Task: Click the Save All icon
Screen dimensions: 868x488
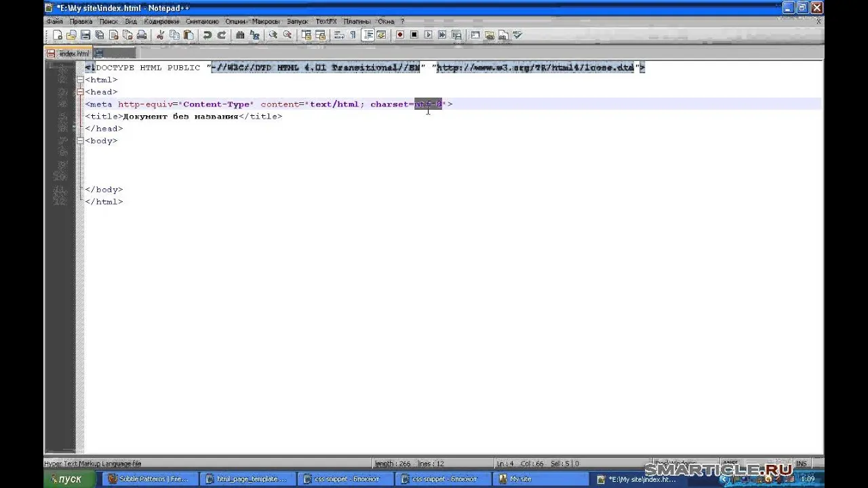Action: point(100,35)
